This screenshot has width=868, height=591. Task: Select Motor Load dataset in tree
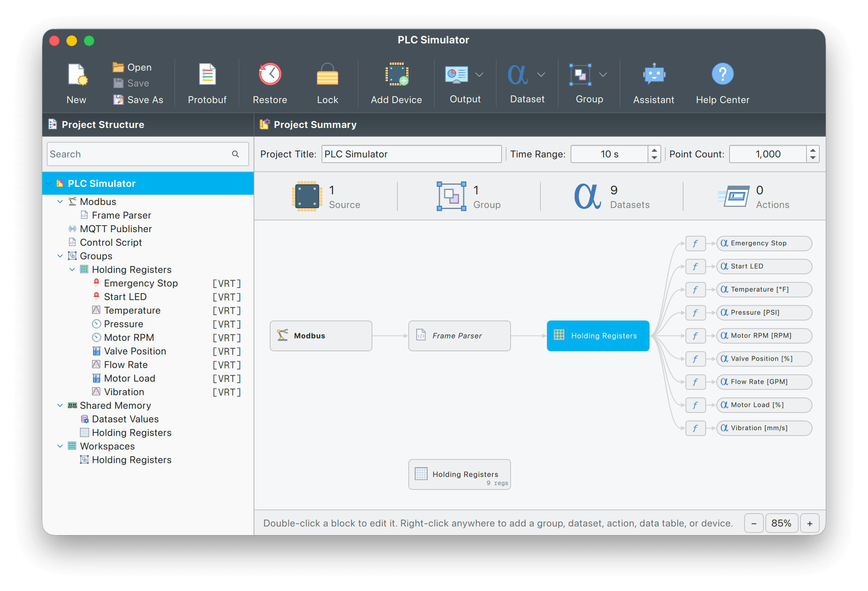click(148, 378)
